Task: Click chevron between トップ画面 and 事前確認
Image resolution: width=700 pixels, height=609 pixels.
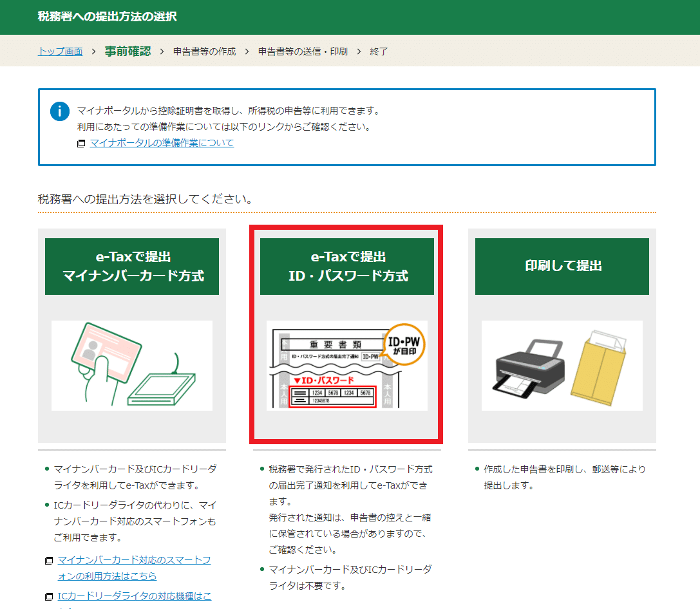Action: click(93, 52)
